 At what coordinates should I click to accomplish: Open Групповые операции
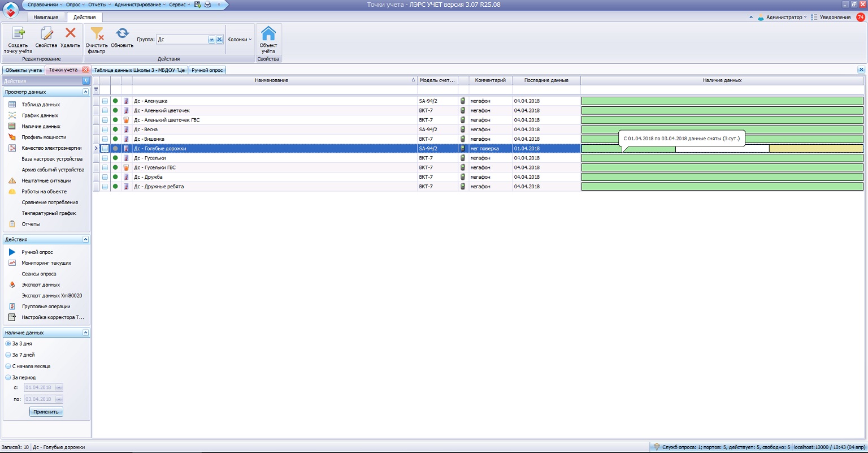(46, 306)
